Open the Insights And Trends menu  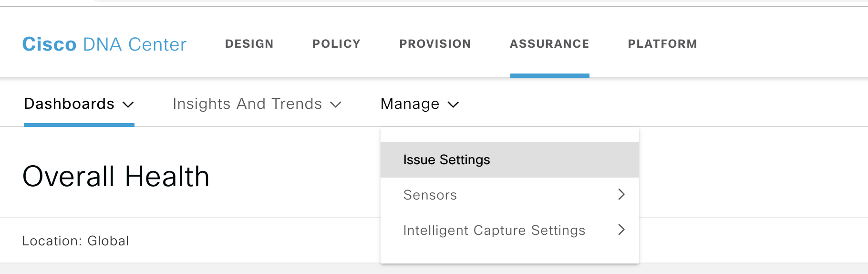247,104
